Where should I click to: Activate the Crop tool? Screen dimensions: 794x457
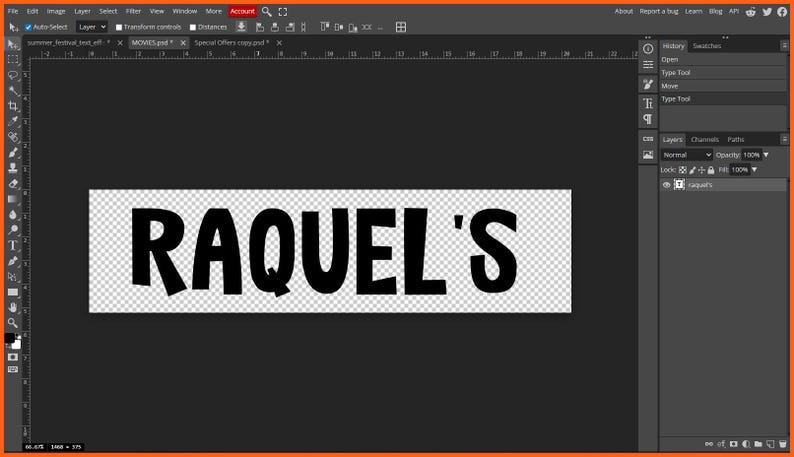[13, 106]
